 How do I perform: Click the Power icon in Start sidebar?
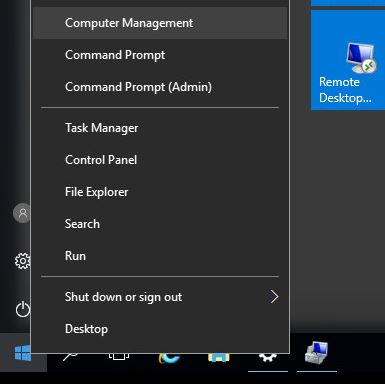click(22, 309)
